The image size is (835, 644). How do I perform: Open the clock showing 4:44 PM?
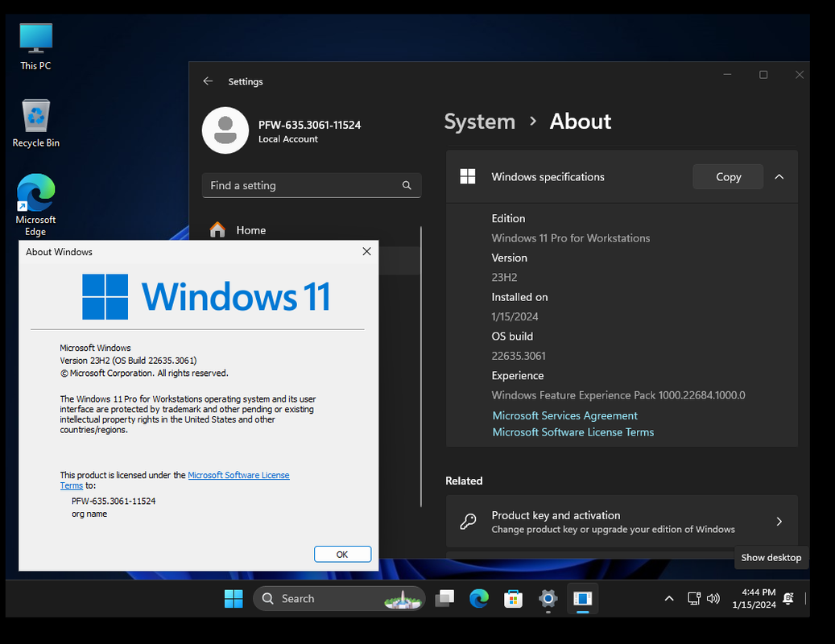(x=754, y=598)
